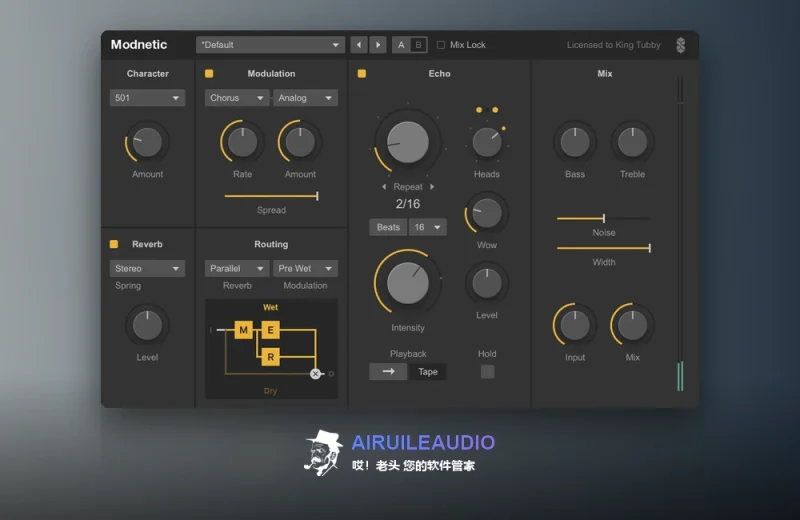This screenshot has height=520, width=800.
Task: Enable the Mix Lock checkbox
Action: click(x=441, y=45)
